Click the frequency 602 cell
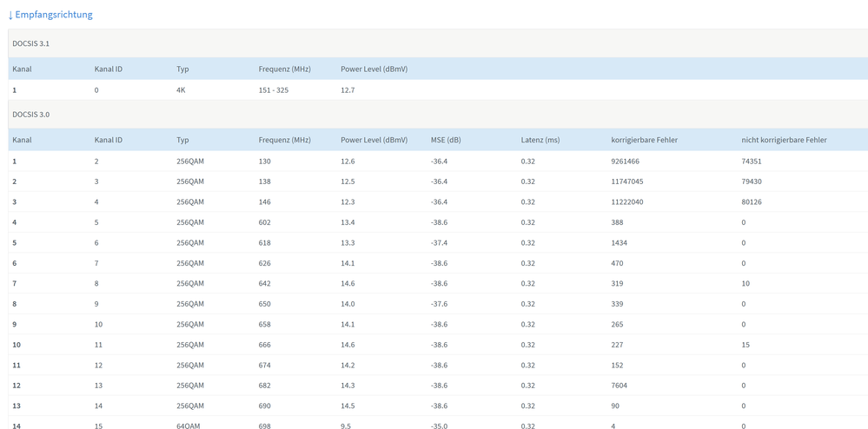868x429 pixels. pos(265,222)
